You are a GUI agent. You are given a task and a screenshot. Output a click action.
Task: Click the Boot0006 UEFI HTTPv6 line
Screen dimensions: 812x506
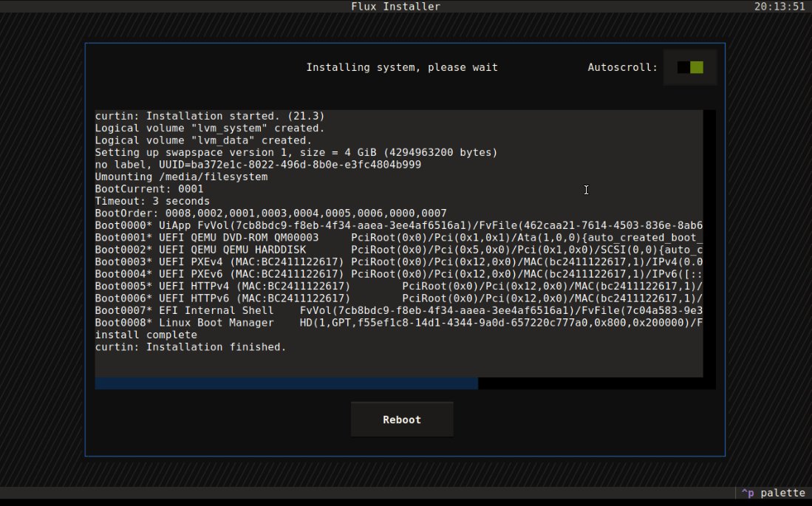[x=399, y=298]
